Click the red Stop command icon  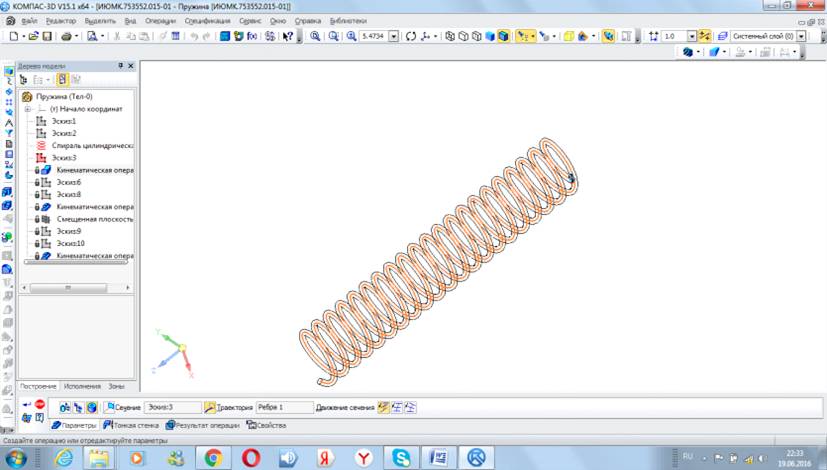click(x=40, y=404)
